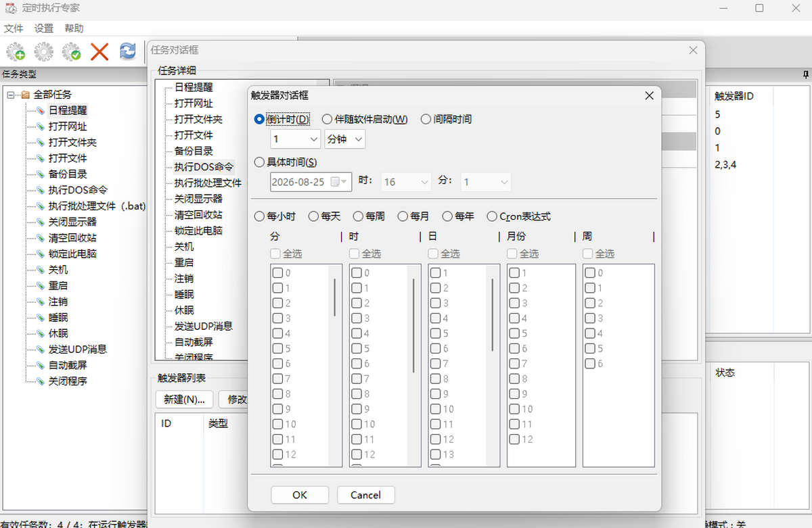Viewport: 812px width, 528px height.
Task: Click the tag icon beside 执行DOS命令 in main tree
Action: click(x=40, y=190)
